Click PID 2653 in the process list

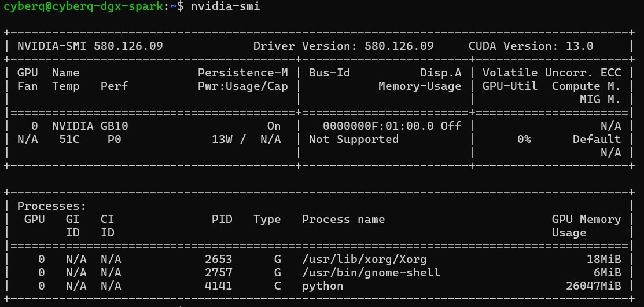coord(222,258)
